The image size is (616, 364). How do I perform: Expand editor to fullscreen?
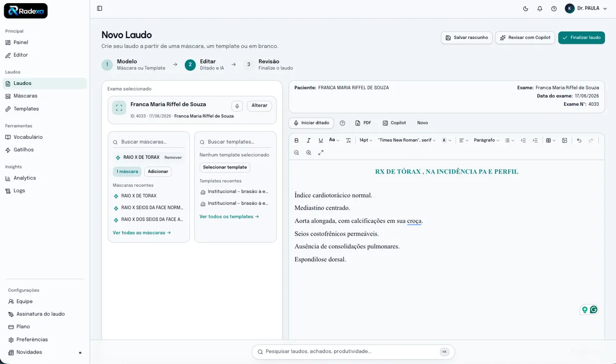[321, 152]
